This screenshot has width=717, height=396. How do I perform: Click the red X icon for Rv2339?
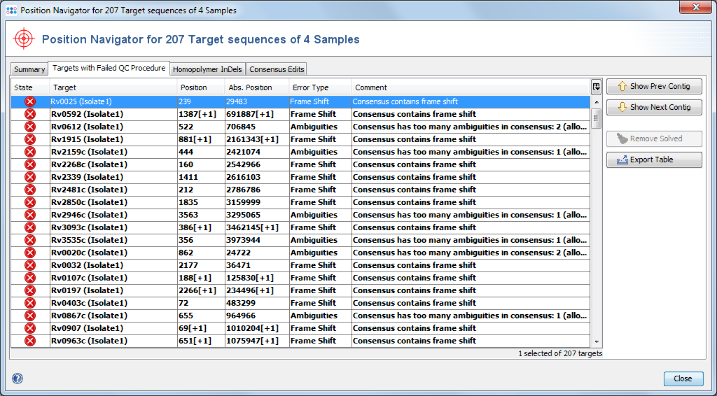30,177
